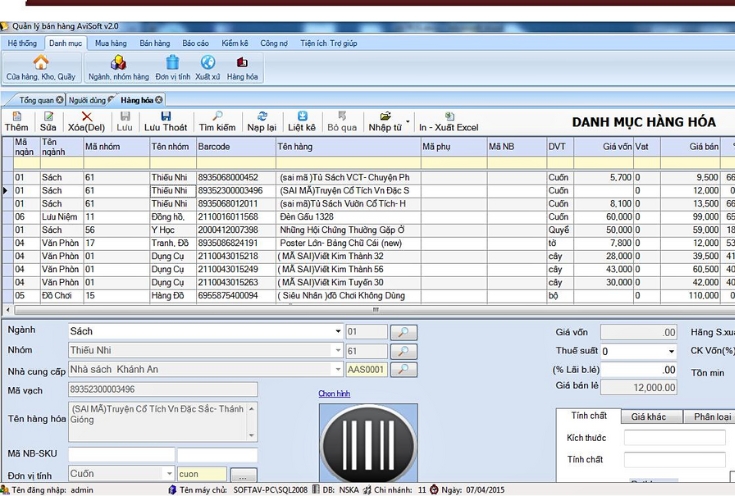The width and height of the screenshot is (735, 496).
Task: Click Lưu Thoát save and exit
Action: click(x=165, y=122)
